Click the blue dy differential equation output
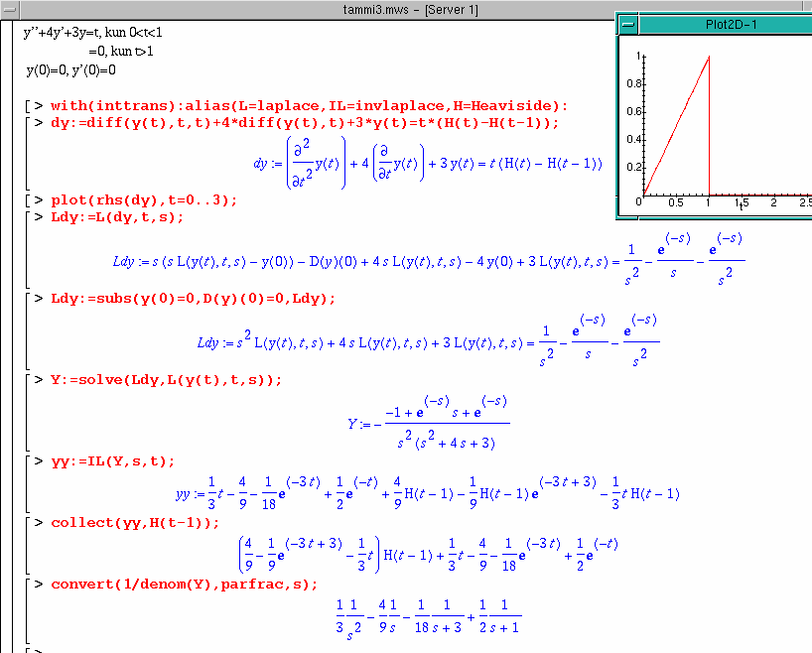This screenshot has width=812, height=653. coord(427,164)
